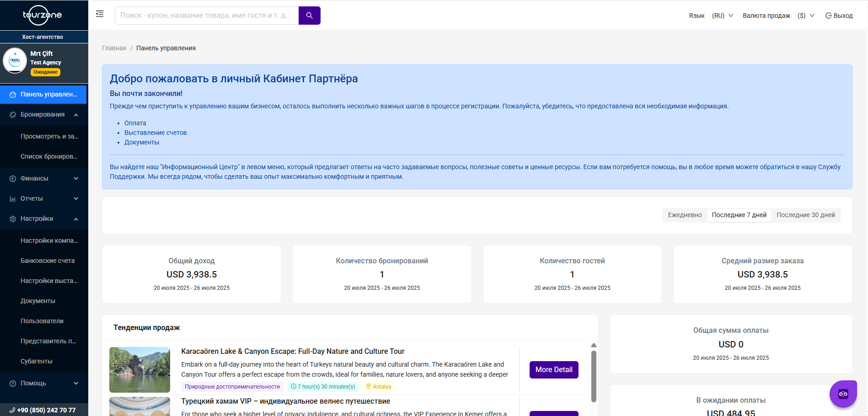Viewport: 868px width, 416px height.
Task: Click the Природные достопримечательности tag
Action: click(x=232, y=387)
